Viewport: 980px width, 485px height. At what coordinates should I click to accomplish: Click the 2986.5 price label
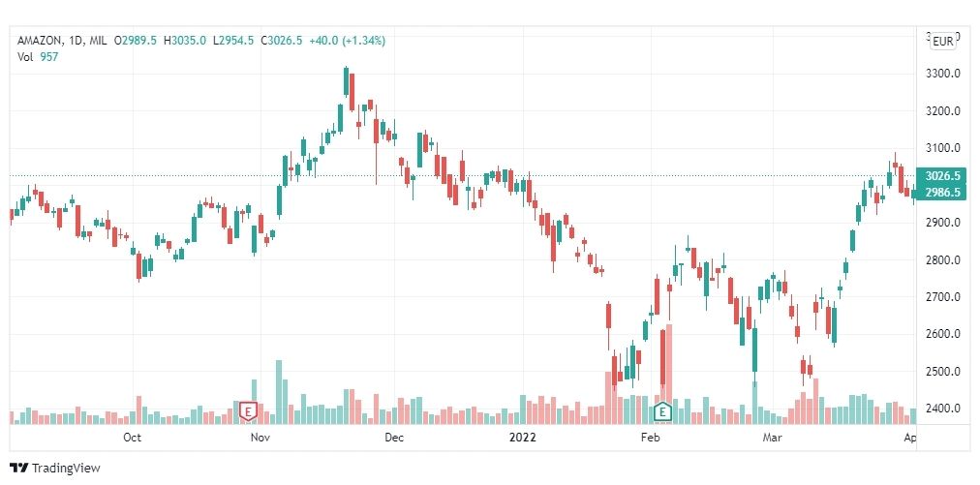pos(940,193)
